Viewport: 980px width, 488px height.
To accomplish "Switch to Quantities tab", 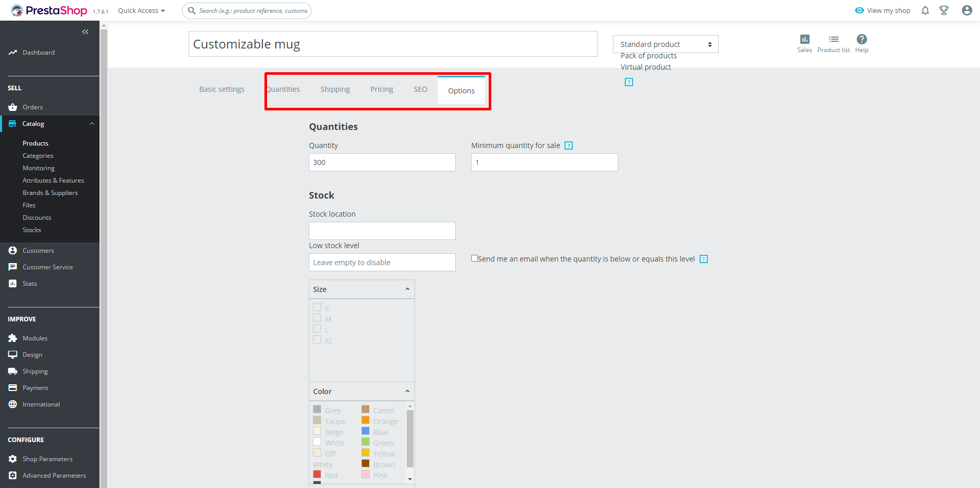I will point(283,89).
